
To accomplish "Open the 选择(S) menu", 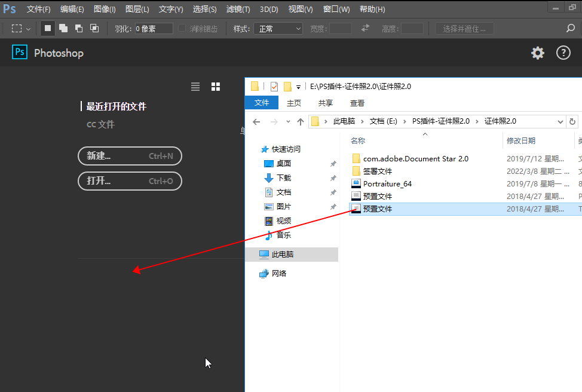I will [204, 10].
